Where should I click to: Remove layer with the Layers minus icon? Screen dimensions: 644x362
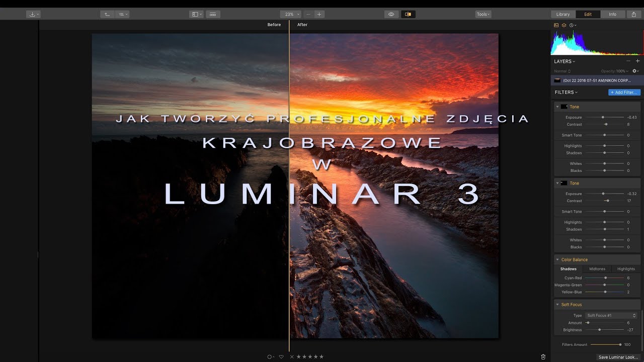point(628,61)
